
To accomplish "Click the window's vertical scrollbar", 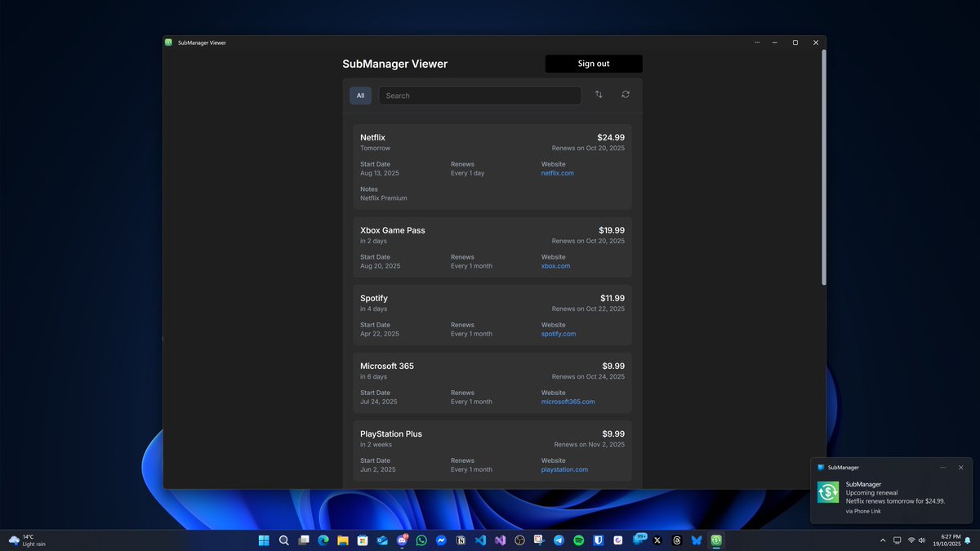I will [x=823, y=167].
